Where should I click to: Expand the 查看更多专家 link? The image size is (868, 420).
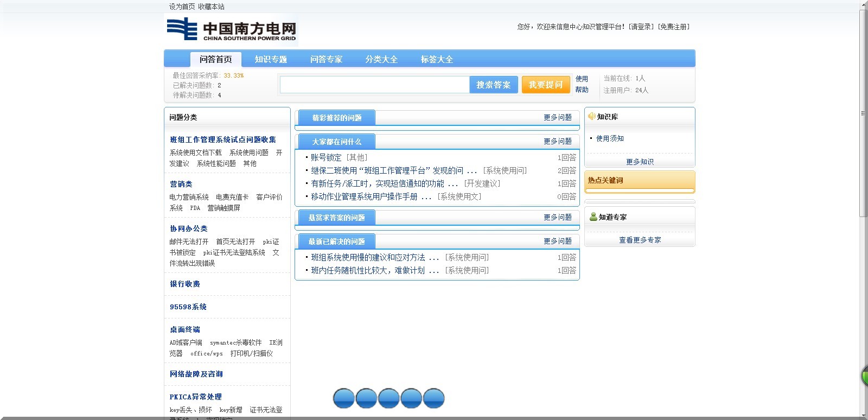640,240
